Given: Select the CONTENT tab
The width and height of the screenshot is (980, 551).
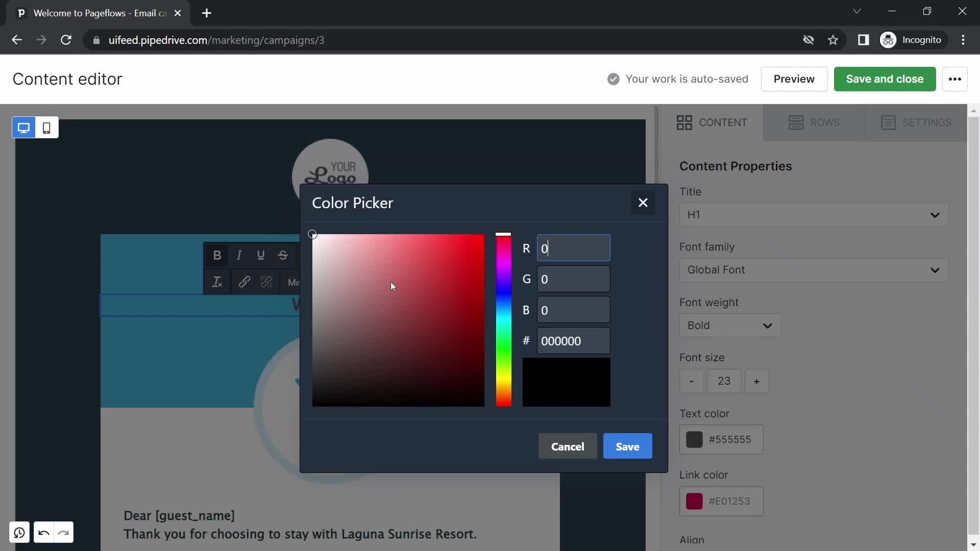Looking at the screenshot, I should tap(712, 122).
